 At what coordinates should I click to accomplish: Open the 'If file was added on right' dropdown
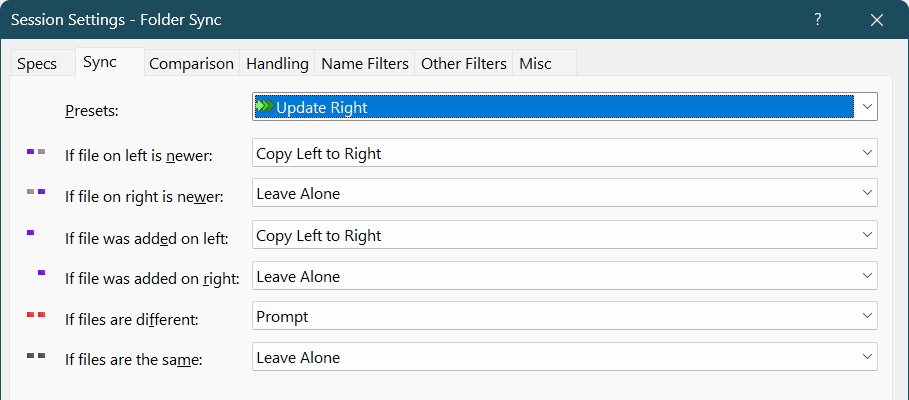[865, 276]
